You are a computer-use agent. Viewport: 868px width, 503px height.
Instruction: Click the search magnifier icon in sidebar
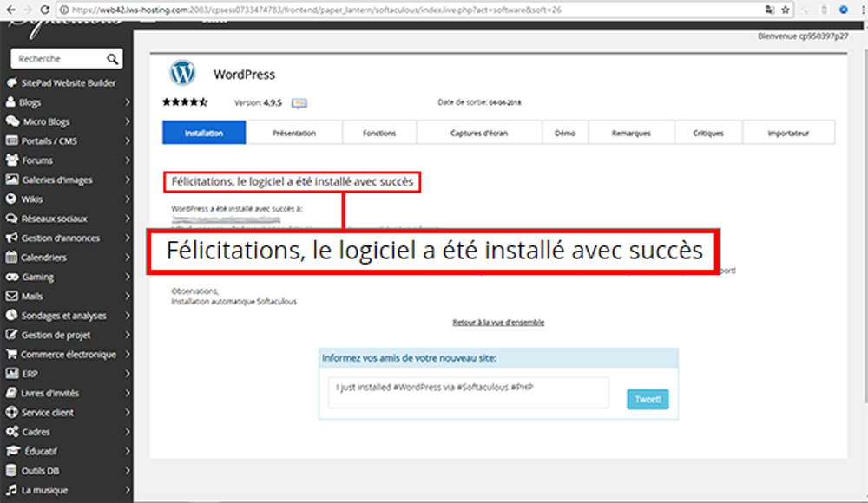point(112,59)
